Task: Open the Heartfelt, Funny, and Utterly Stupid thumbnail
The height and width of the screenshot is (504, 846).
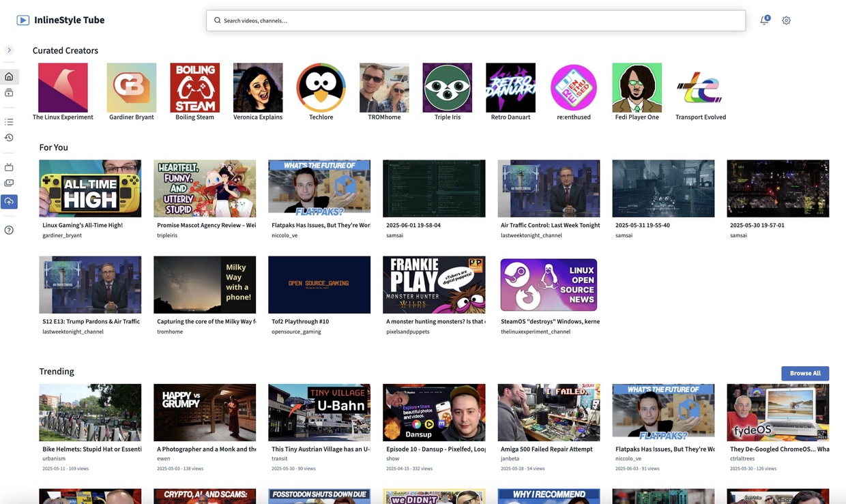Action: click(x=205, y=188)
